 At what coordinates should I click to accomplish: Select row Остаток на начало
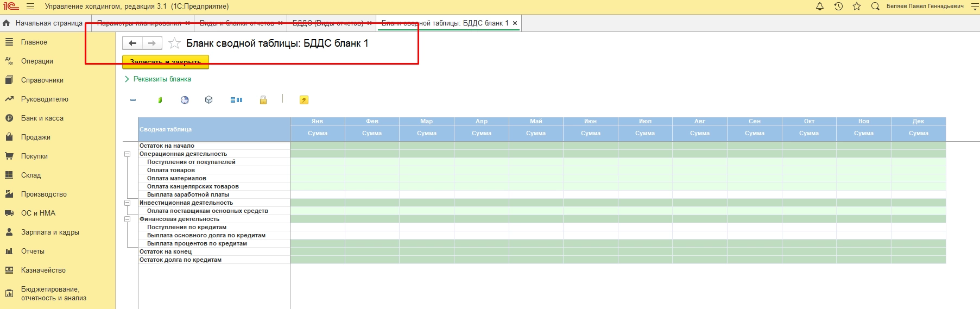[214, 146]
